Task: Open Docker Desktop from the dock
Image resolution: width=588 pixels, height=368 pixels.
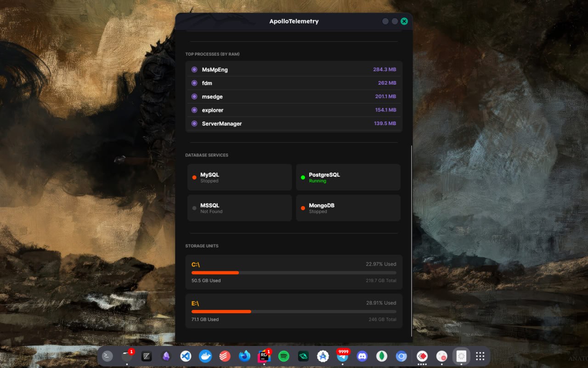Action: click(205, 356)
